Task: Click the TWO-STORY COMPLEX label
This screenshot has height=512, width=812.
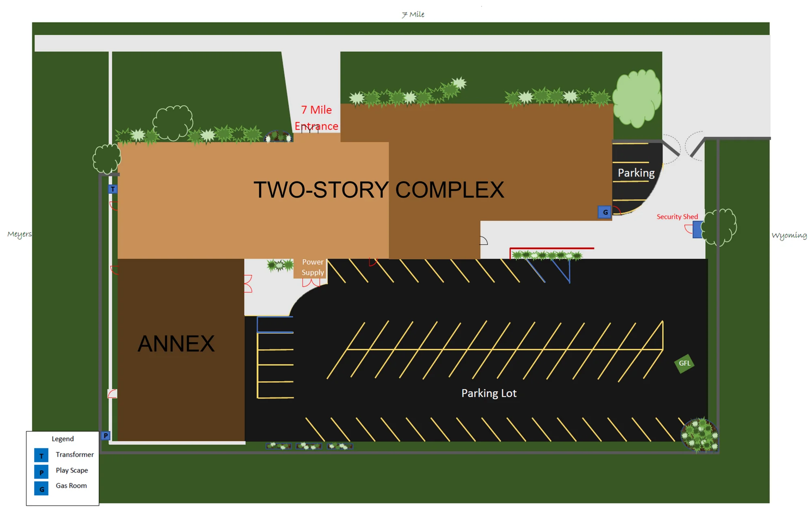Action: coord(379,190)
